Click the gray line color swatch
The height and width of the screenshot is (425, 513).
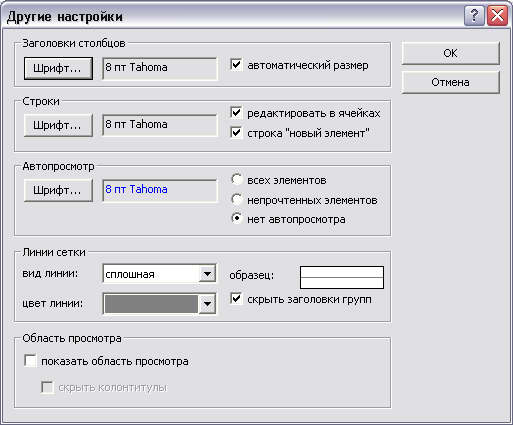pyautogui.click(x=152, y=304)
